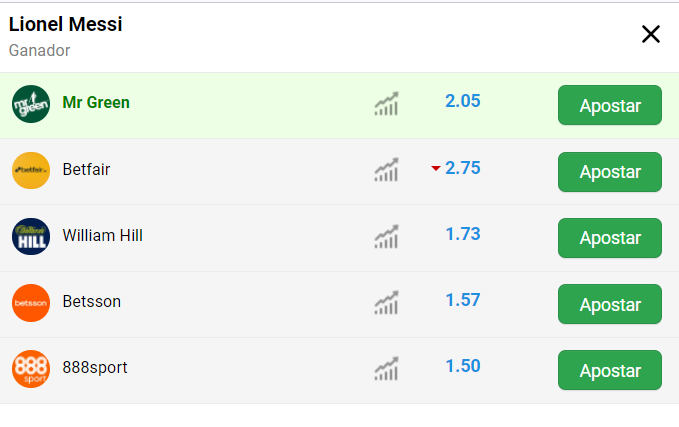
Task: Bet with Mr Green via Apostar
Action: [610, 105]
